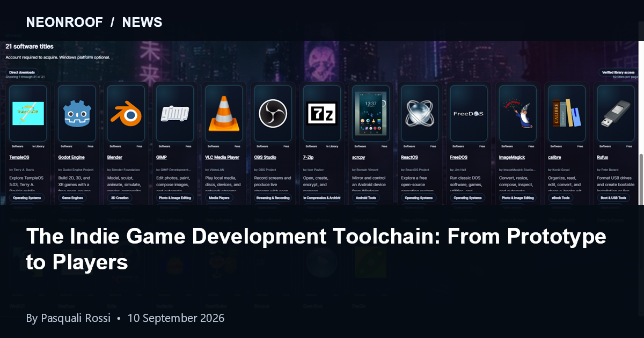Click the 'In Library' badge on TempleOS
The height and width of the screenshot is (338, 644).
point(38,146)
